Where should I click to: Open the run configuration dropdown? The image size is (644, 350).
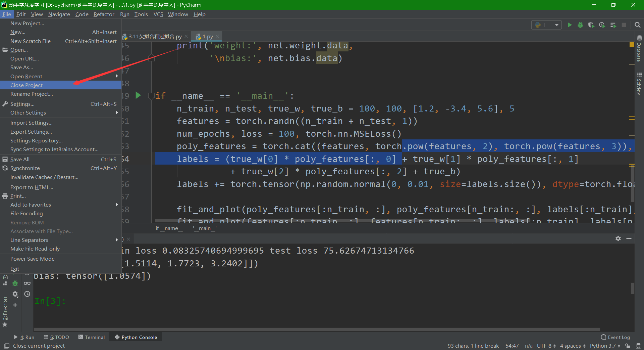pos(546,25)
